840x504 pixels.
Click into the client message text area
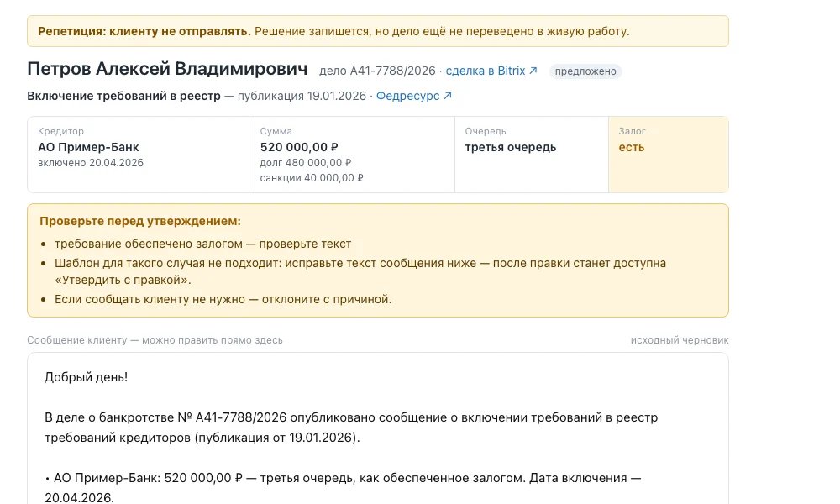pos(378,428)
